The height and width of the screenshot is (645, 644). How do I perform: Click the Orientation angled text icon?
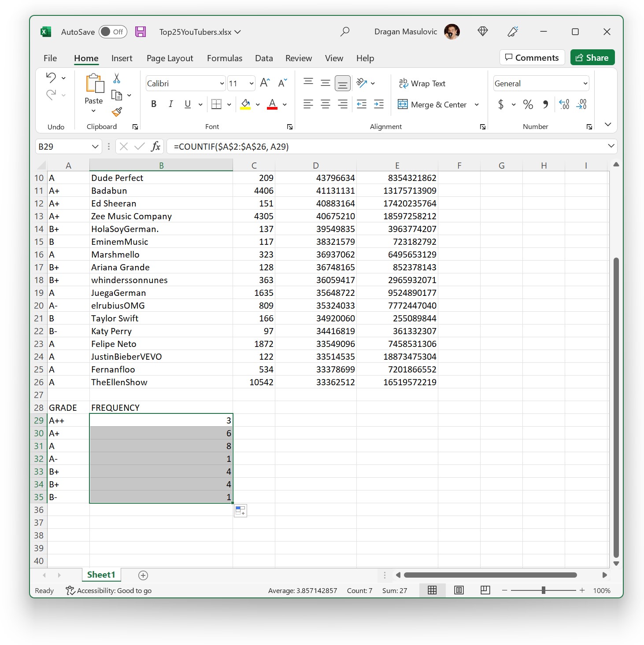362,83
